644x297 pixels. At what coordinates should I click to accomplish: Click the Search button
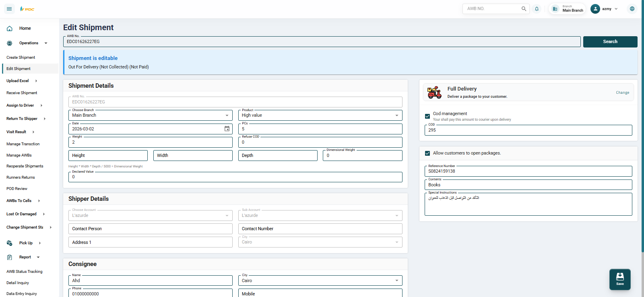click(610, 41)
